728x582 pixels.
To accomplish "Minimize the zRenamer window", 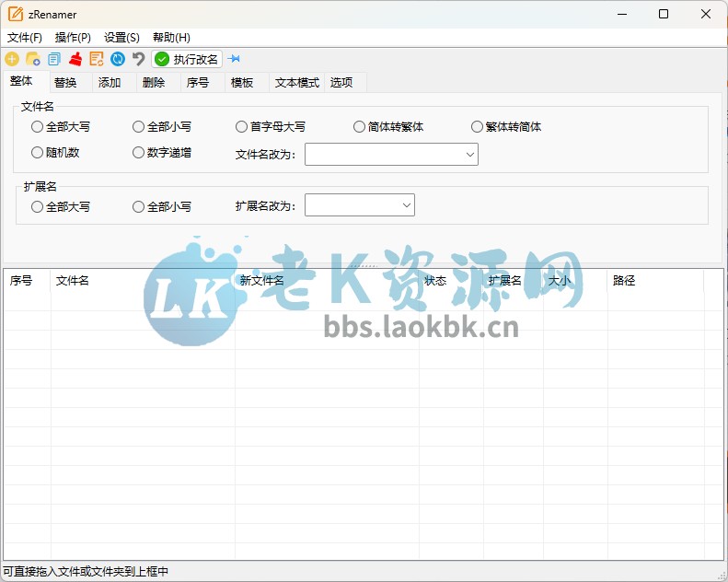I will click(622, 14).
